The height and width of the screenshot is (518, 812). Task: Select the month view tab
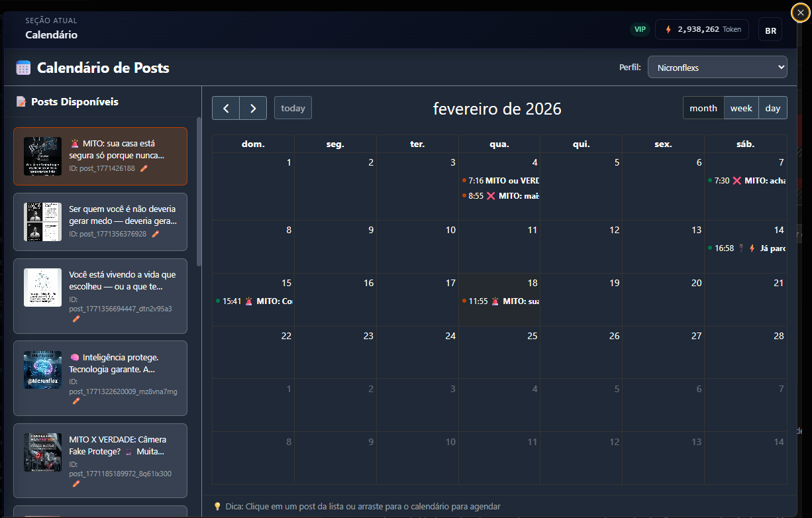(703, 107)
